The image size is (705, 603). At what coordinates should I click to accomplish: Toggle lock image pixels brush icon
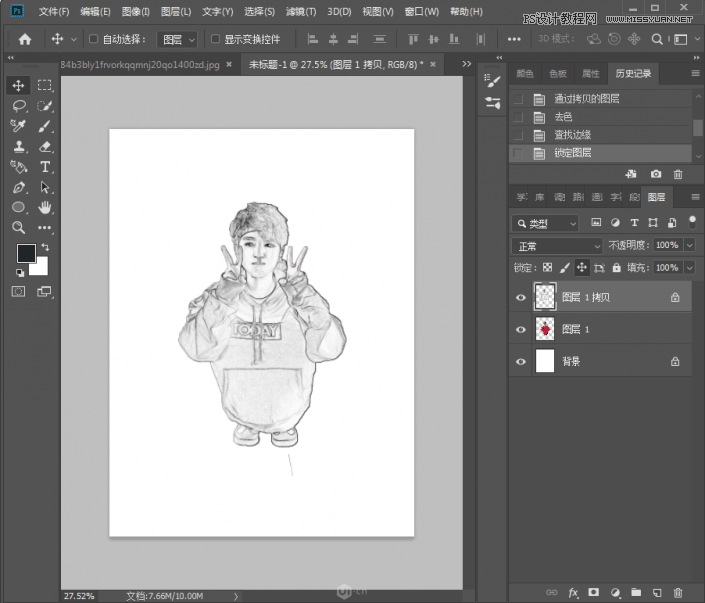click(565, 268)
